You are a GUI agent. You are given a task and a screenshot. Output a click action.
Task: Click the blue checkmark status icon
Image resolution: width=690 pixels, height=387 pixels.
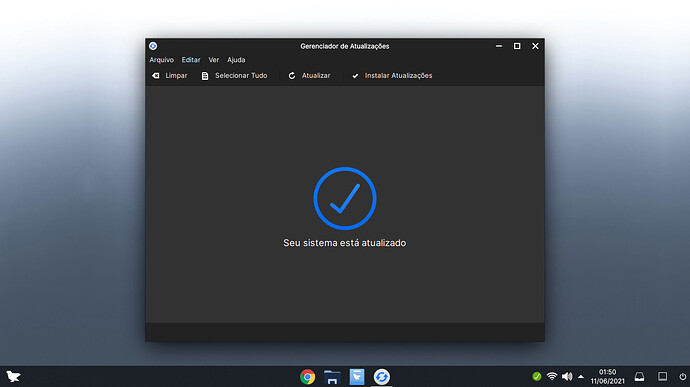(345, 198)
